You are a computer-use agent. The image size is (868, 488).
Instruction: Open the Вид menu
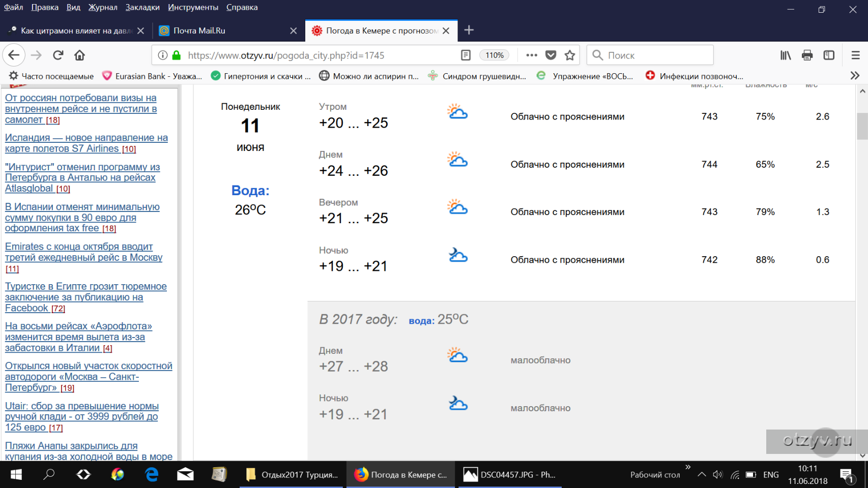click(73, 7)
